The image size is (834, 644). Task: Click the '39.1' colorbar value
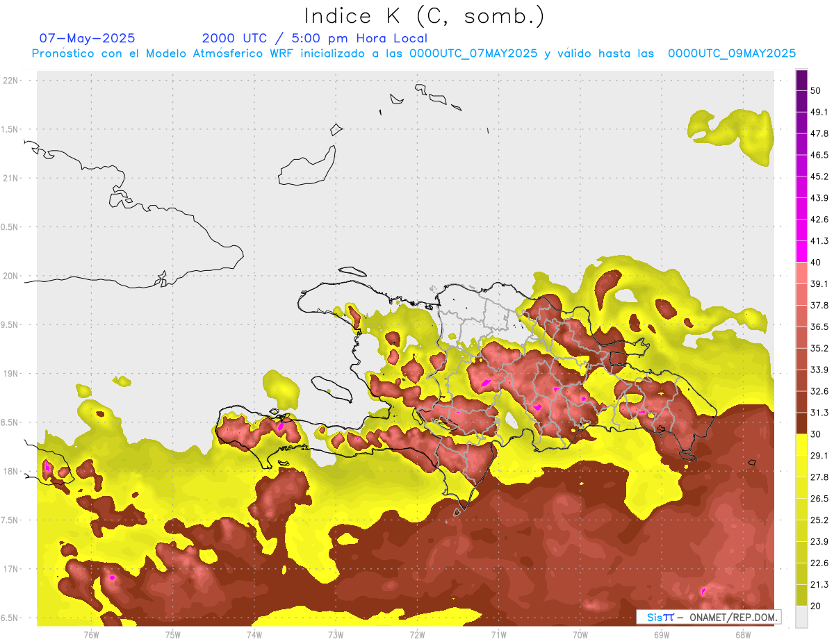(819, 284)
